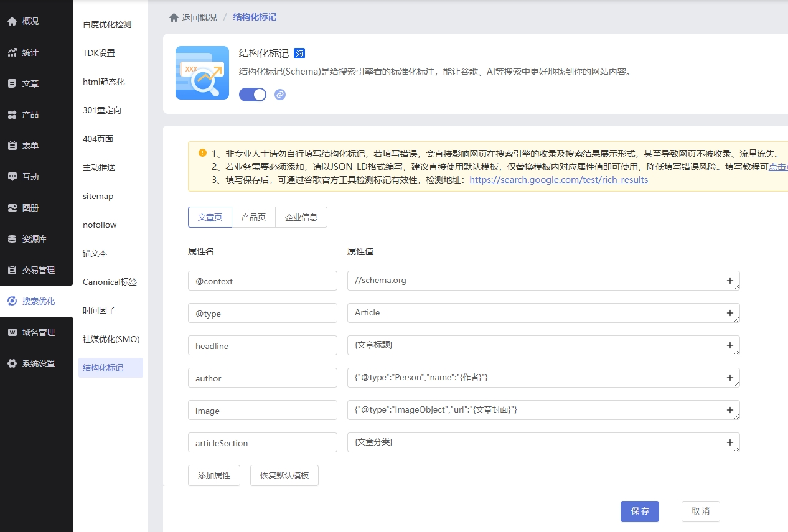Open the sitemap settings in submenu
Image resolution: width=788 pixels, height=532 pixels.
[98, 196]
